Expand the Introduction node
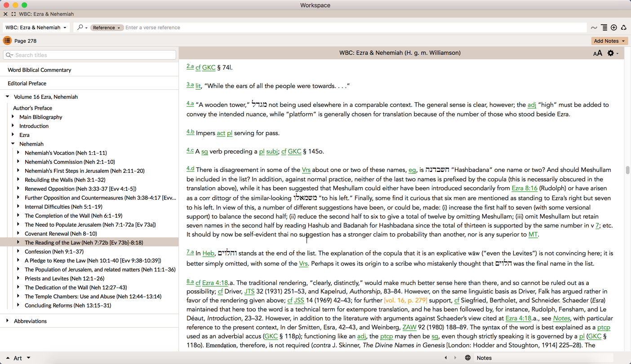Viewport: 631px width, 364px height. (13, 126)
